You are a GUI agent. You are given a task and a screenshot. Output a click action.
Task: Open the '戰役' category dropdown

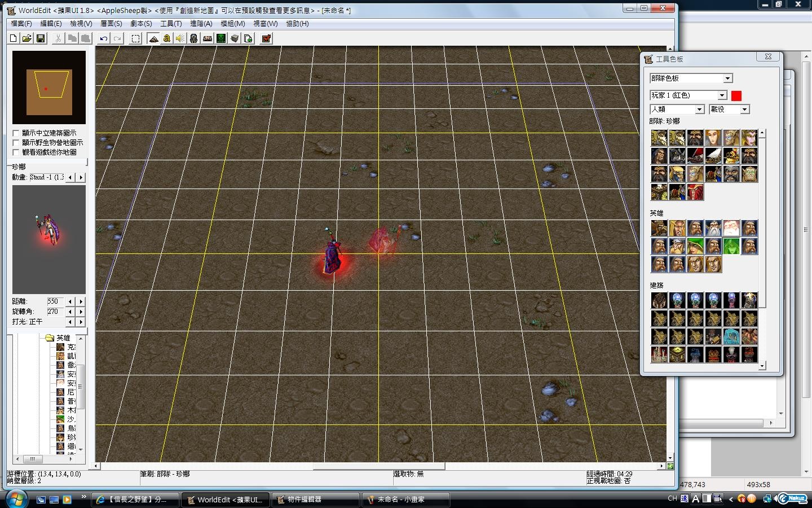(x=729, y=110)
